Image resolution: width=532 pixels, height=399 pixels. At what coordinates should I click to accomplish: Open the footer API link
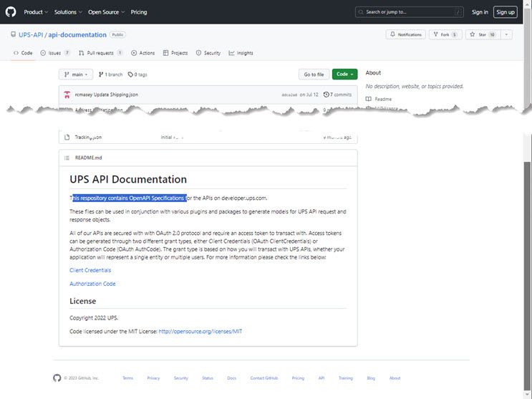tap(321, 378)
